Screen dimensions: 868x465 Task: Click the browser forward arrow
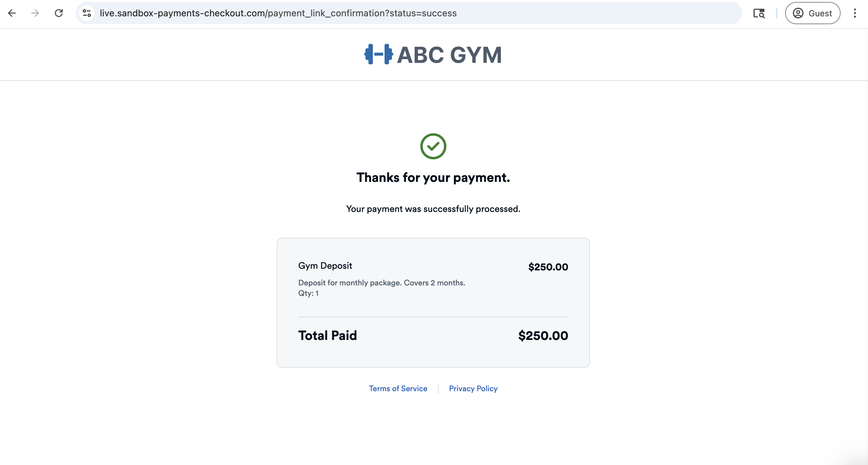click(35, 13)
